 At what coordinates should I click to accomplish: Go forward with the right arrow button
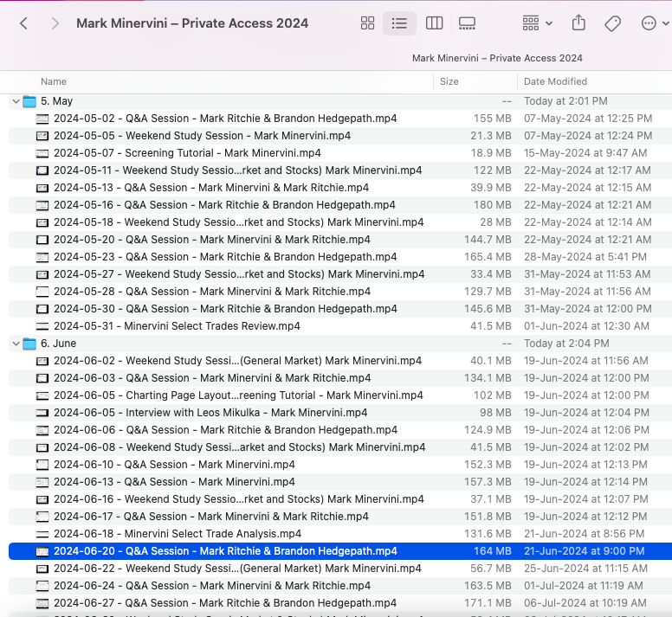click(55, 23)
